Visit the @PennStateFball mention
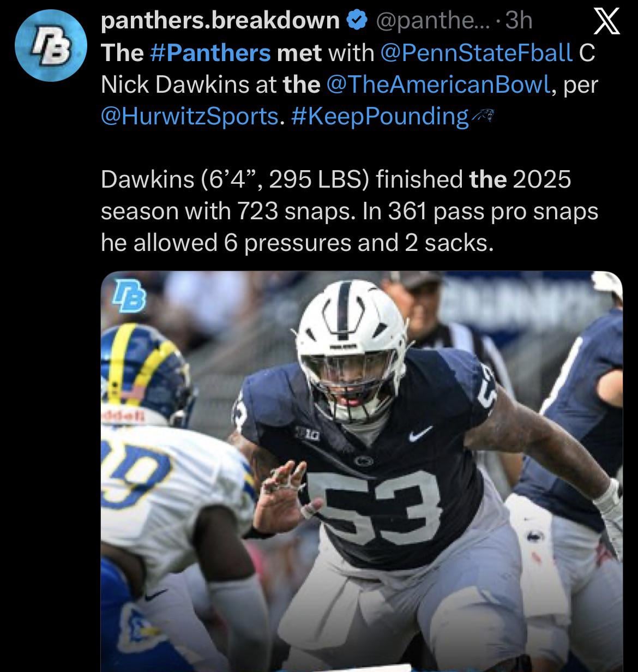638x672 pixels. click(475, 53)
